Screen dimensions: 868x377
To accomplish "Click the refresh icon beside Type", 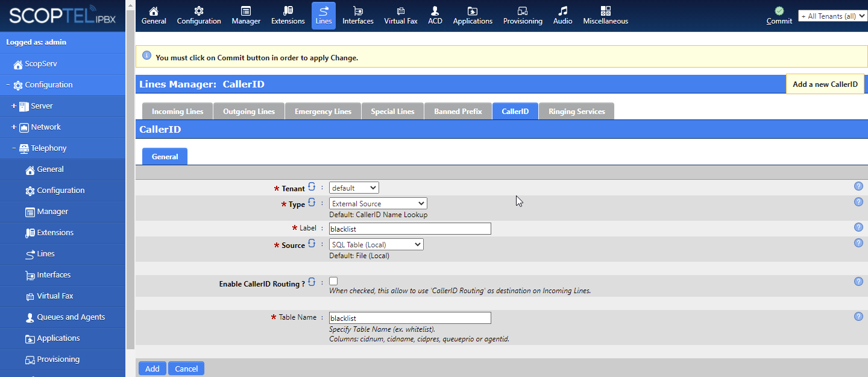I will click(312, 203).
